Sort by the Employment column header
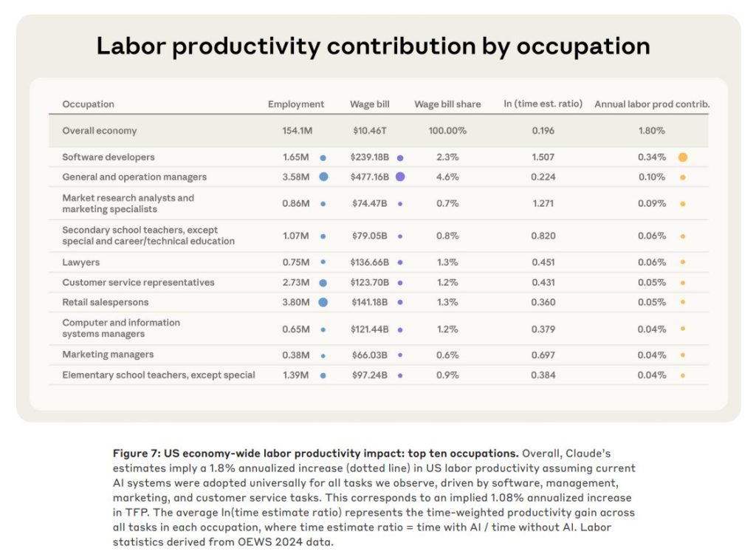 [295, 104]
